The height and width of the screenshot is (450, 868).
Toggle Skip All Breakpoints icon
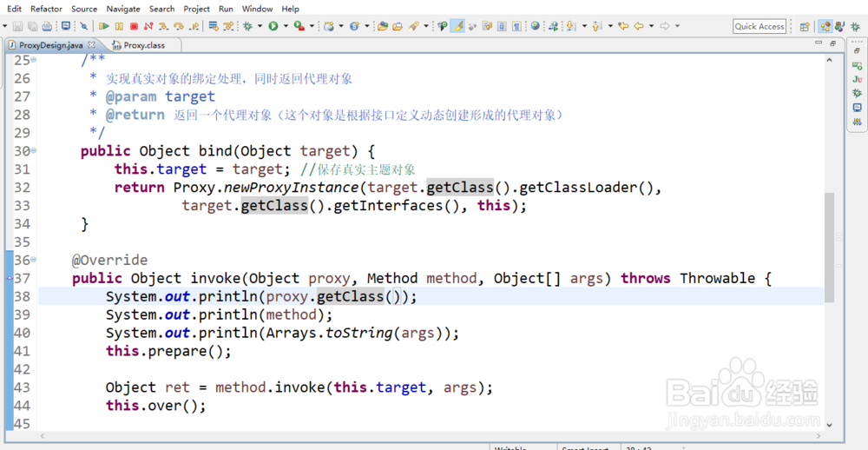(83, 26)
